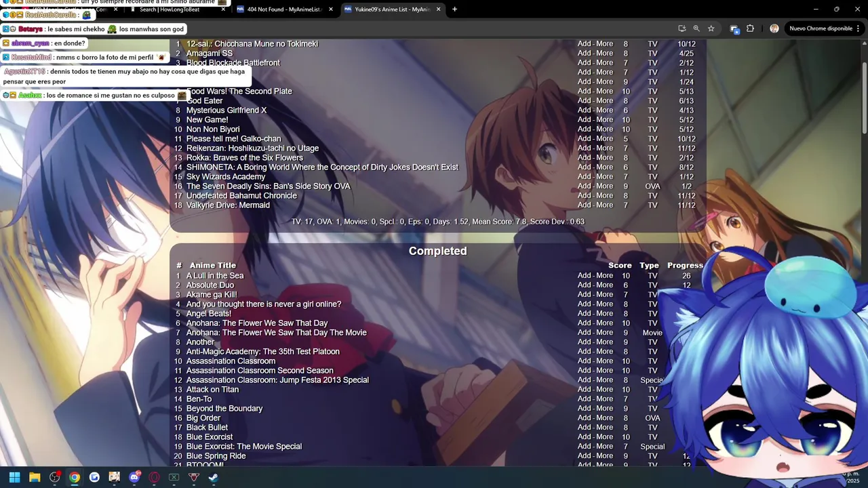
Task: Click the Progress column header in Completed
Action: click(x=685, y=266)
